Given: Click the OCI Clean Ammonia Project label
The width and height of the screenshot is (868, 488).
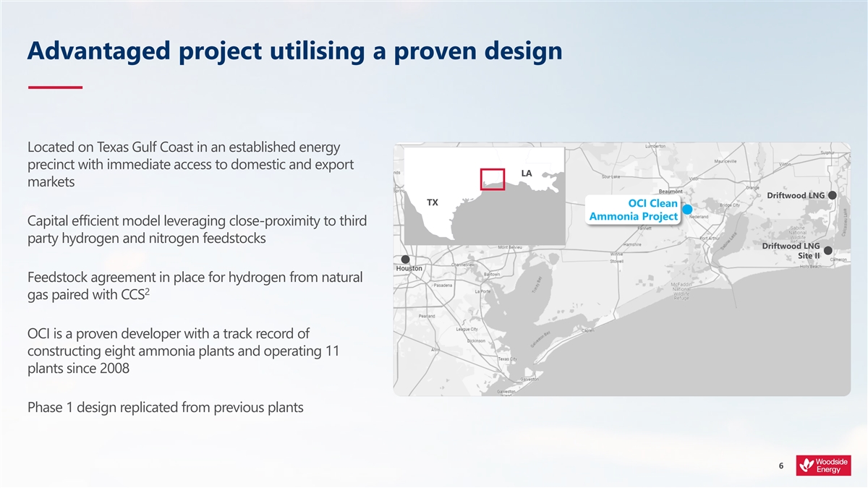Looking at the screenshot, I should pyautogui.click(x=634, y=210).
